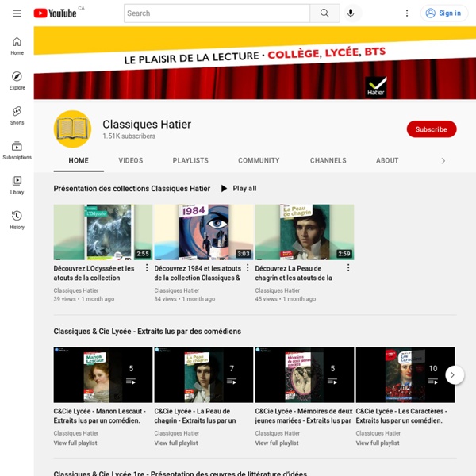
Task: Start voice search with microphone icon
Action: click(x=351, y=13)
